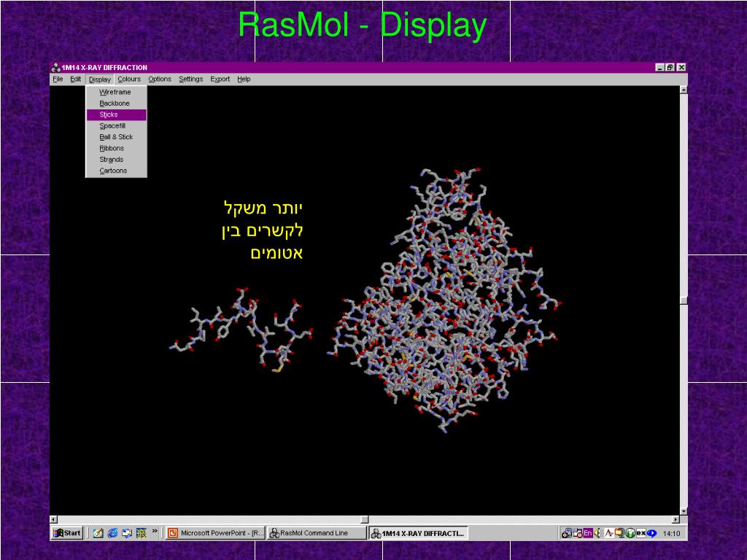Choose Cartoons display mode
747x560 pixels.
[x=115, y=171]
